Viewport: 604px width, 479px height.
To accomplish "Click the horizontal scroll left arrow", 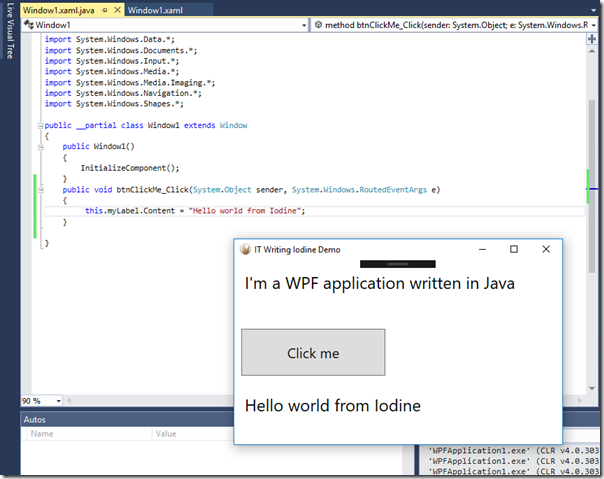I will (69, 401).
